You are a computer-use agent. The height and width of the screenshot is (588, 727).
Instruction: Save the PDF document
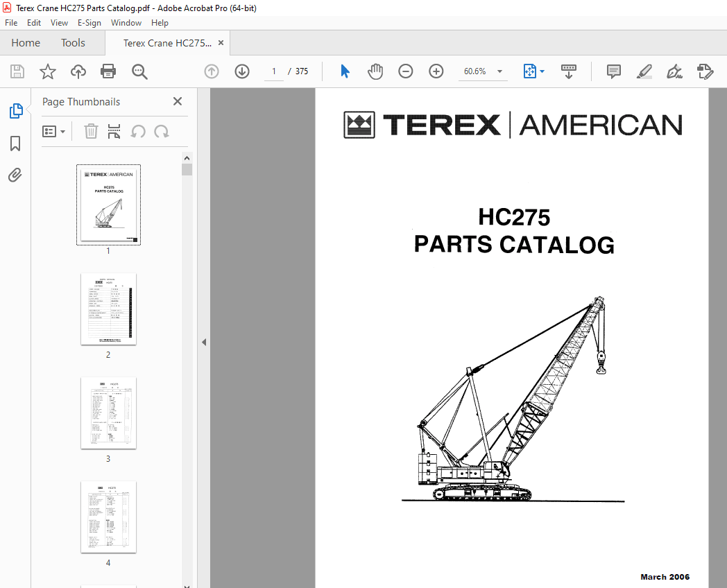pyautogui.click(x=17, y=71)
